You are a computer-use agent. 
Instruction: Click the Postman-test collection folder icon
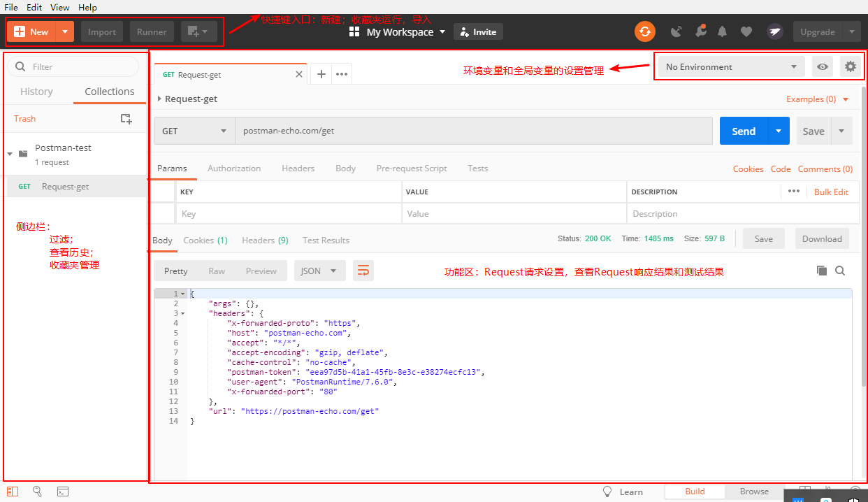click(23, 154)
